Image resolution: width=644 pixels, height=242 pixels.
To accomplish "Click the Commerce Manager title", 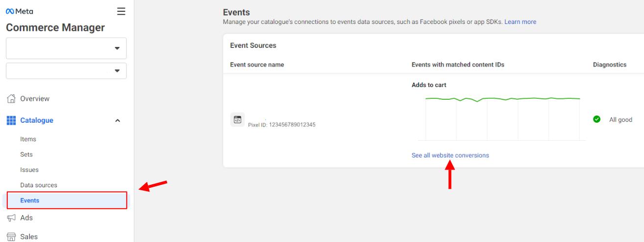I will [x=55, y=28].
